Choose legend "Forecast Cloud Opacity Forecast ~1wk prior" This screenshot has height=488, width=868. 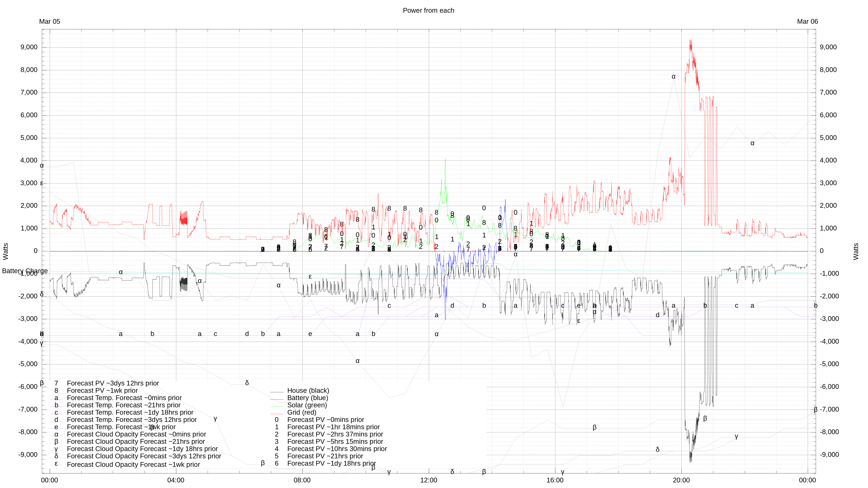point(133,465)
